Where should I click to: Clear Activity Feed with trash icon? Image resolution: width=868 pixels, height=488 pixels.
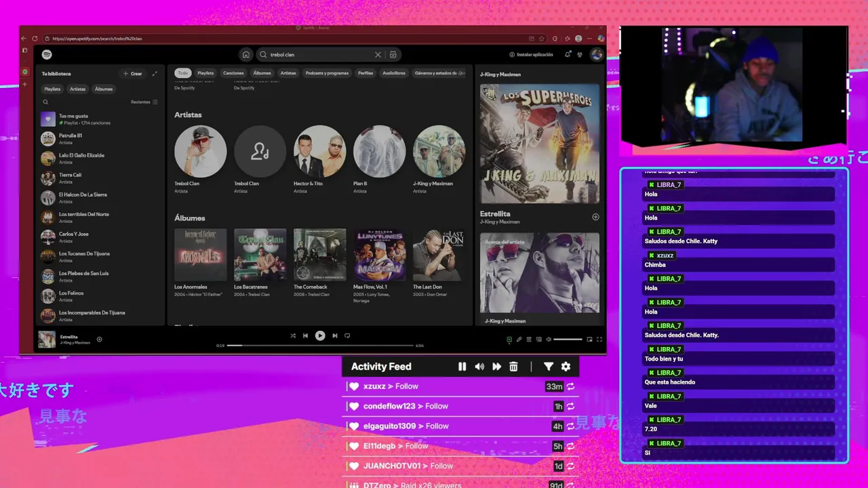[x=513, y=367]
